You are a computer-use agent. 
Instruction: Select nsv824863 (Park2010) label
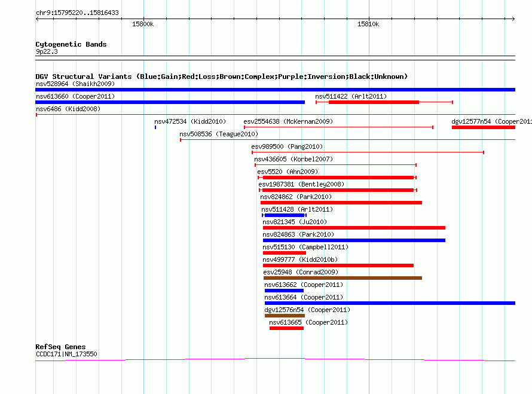click(x=298, y=234)
